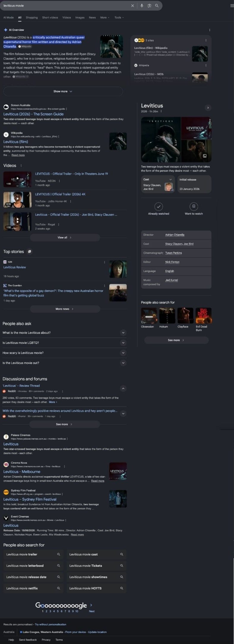Click into the search input field
Viewport: 234px width, 644px height.
tap(65, 6)
